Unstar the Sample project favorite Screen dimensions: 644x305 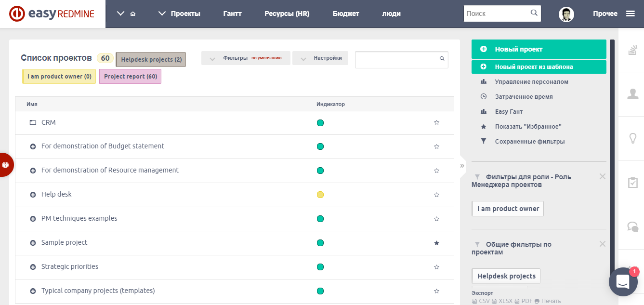(436, 243)
